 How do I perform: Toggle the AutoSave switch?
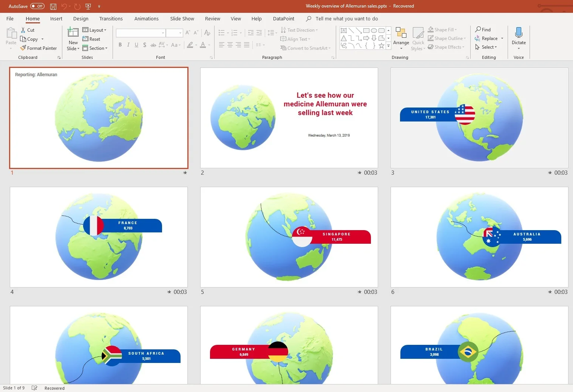tap(37, 6)
